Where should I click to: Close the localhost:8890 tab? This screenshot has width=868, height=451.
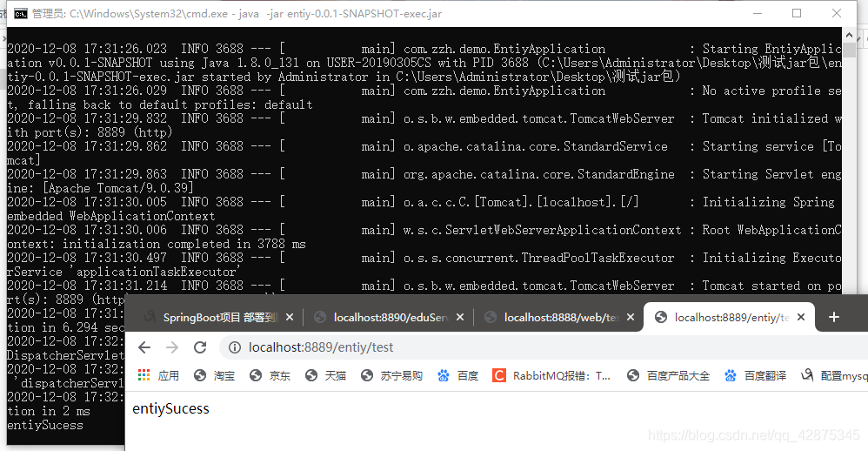tap(460, 318)
